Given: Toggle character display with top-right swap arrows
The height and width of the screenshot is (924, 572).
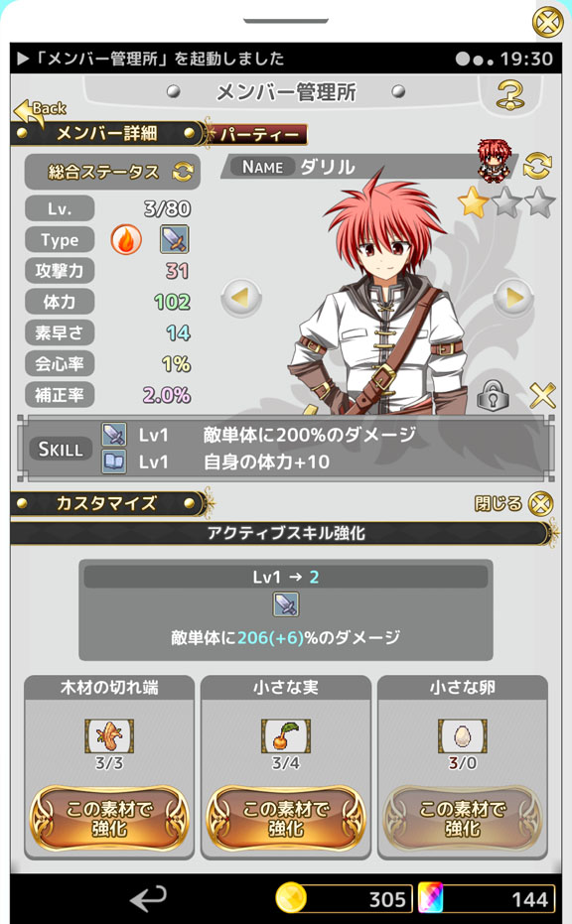Looking at the screenshot, I should pos(537,166).
